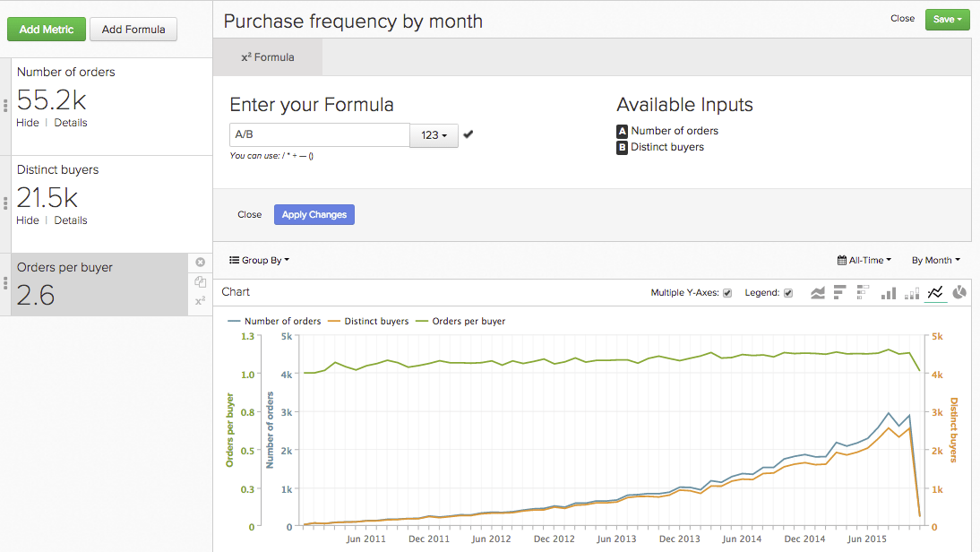Disable the Legend checkbox

tap(787, 292)
